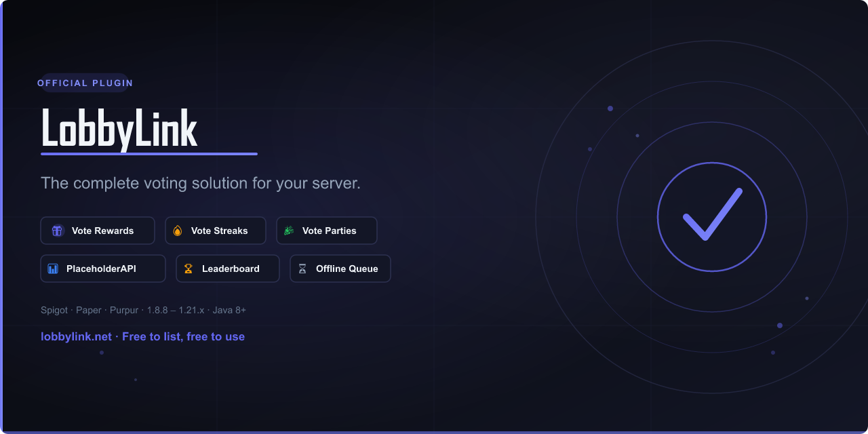Click the "Spigot · Paper · Purpur" compatibility text
This screenshot has height=434, width=868.
(90, 310)
